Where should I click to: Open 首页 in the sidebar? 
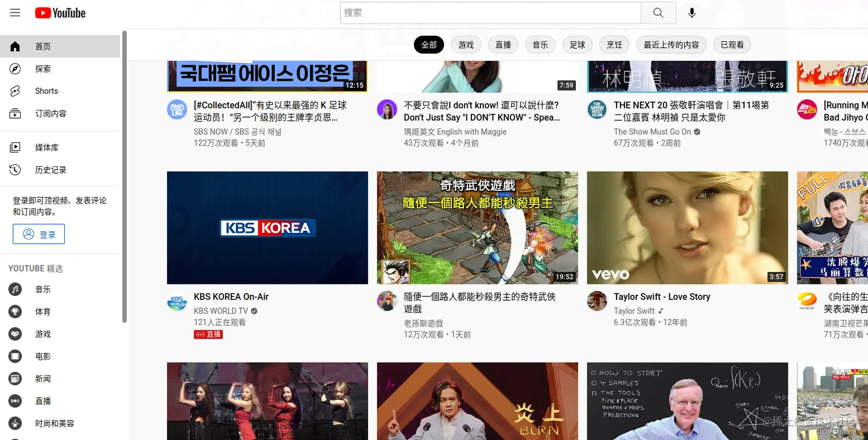pyautogui.click(x=60, y=46)
